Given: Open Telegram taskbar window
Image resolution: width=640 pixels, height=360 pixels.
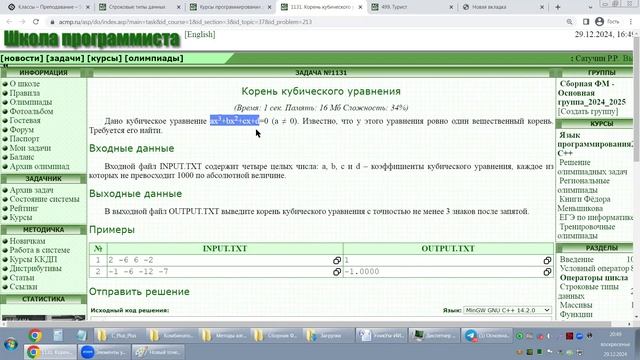Looking at the screenshot, I should click(x=488, y=336).
